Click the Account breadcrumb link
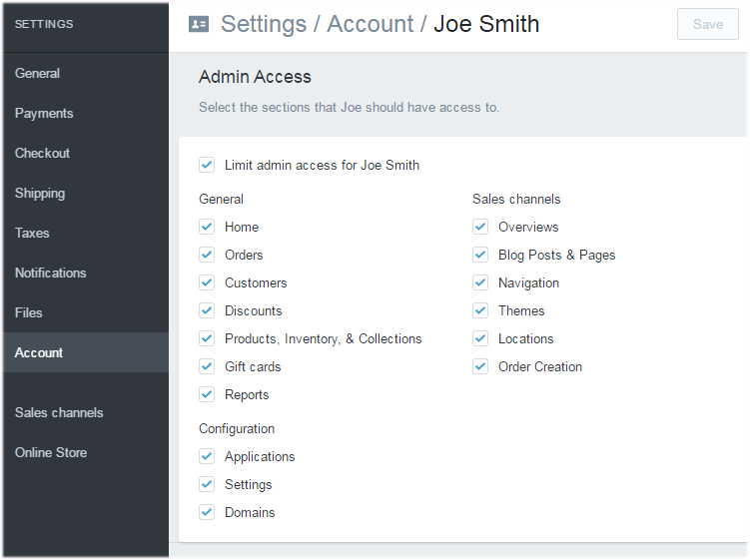Screen dimensions: 750x560 [370, 24]
